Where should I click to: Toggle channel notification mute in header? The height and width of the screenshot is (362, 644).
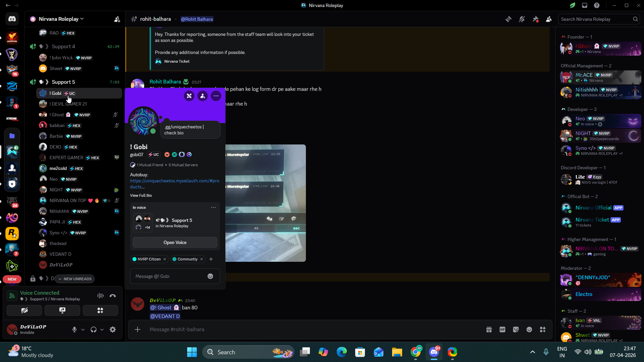click(x=522, y=19)
